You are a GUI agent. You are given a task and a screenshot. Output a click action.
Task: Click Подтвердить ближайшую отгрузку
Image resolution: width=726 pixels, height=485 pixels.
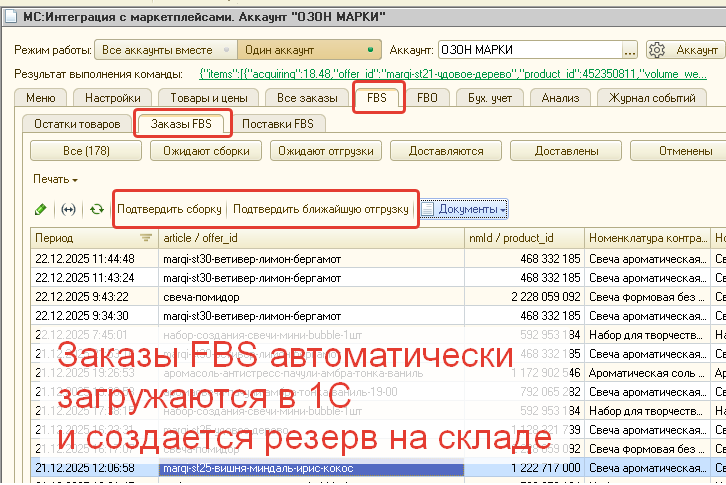[320, 209]
